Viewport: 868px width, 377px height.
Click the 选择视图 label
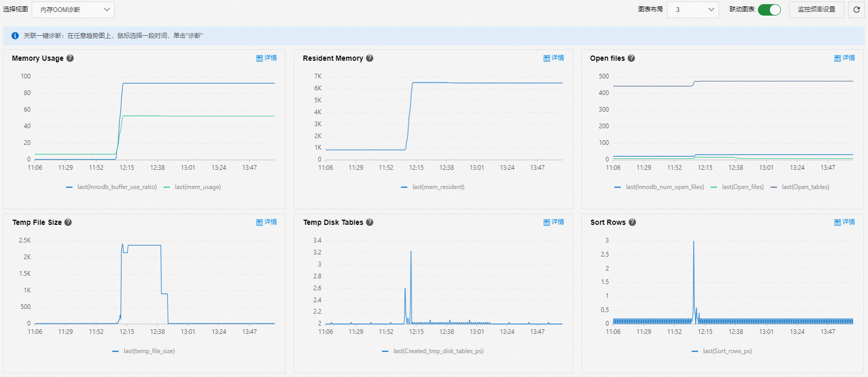(x=16, y=9)
